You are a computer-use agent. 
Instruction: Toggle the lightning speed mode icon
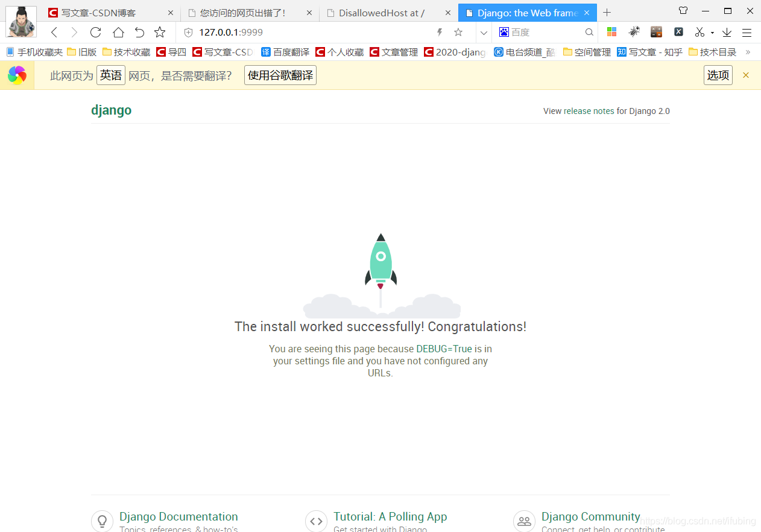[x=440, y=33]
